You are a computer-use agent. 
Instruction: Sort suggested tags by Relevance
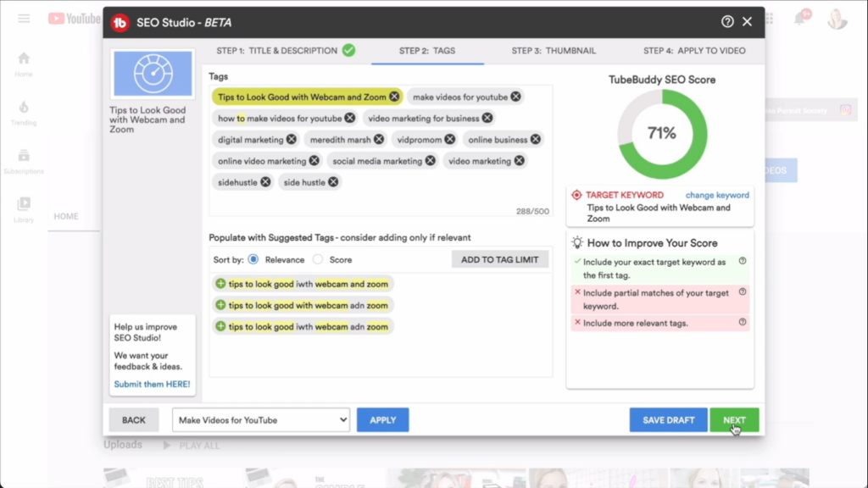coord(253,259)
